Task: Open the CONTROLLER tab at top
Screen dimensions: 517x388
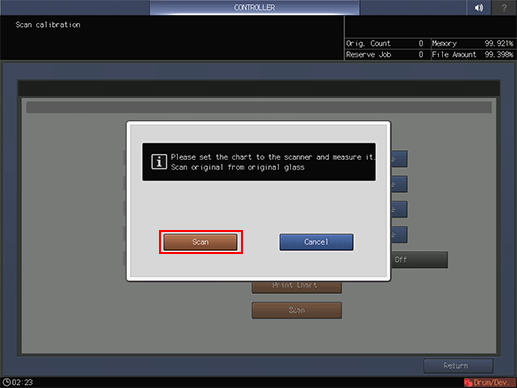Action: [x=254, y=7]
